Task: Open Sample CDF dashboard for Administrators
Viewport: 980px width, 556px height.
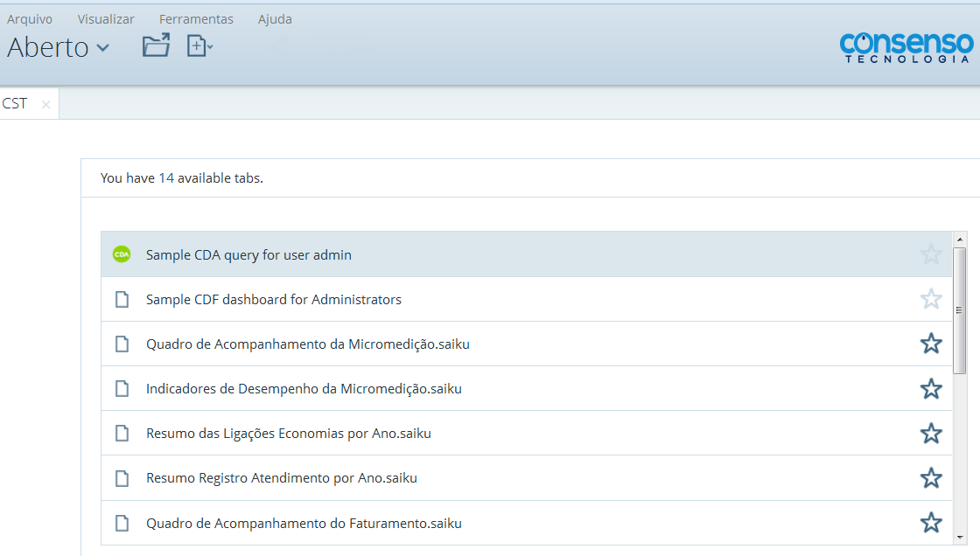Action: pyautogui.click(x=274, y=299)
